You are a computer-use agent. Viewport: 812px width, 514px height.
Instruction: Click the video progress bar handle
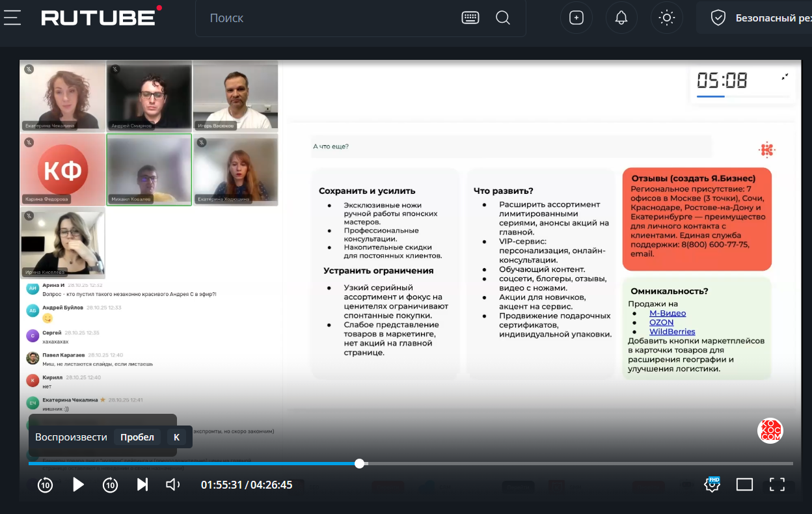pyautogui.click(x=359, y=463)
